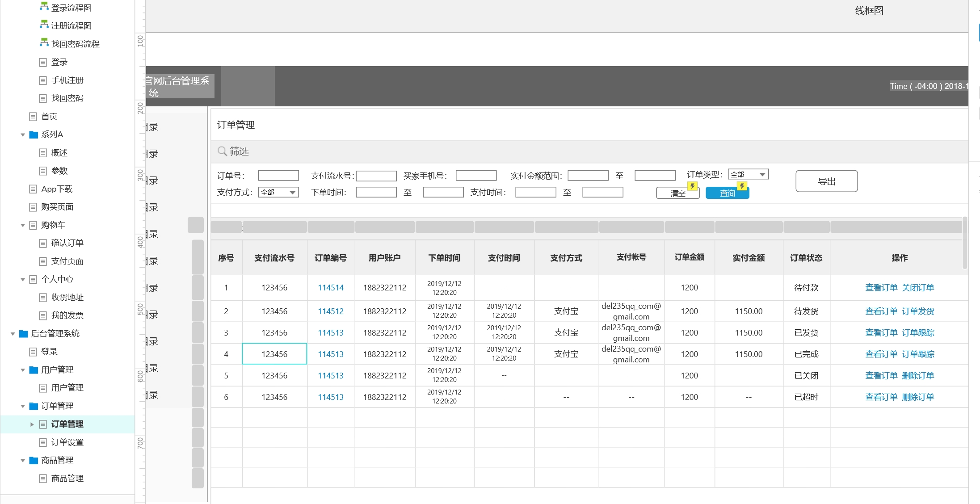Open the 订单设置 page
980x504 pixels.
click(67, 442)
